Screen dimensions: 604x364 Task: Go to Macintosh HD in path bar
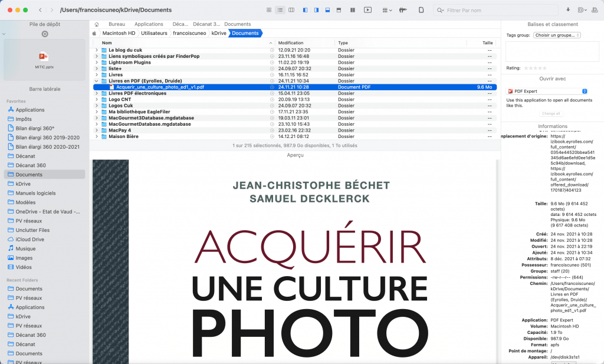click(x=119, y=33)
